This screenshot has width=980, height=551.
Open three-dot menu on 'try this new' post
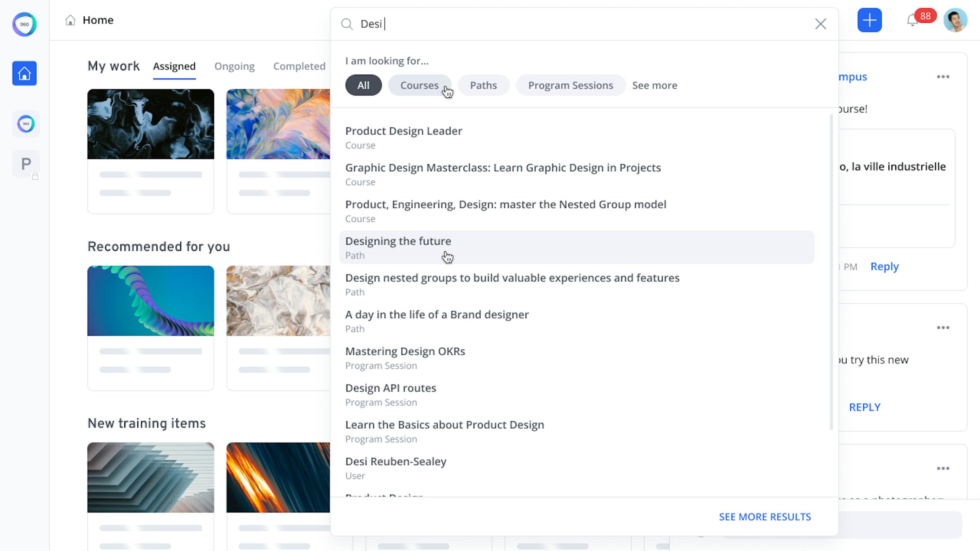[x=943, y=328]
